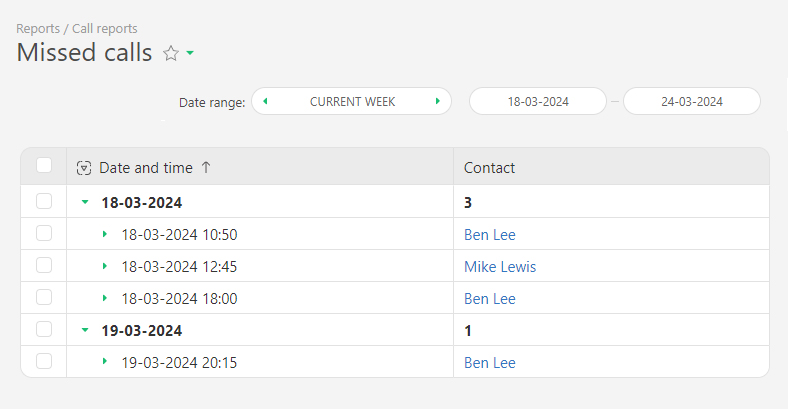Go to next week in date range
Viewport: 788px width, 409px height.
pyautogui.click(x=438, y=101)
